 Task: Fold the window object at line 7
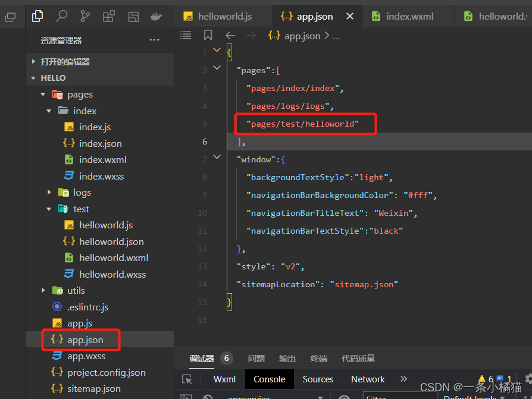tap(217, 156)
